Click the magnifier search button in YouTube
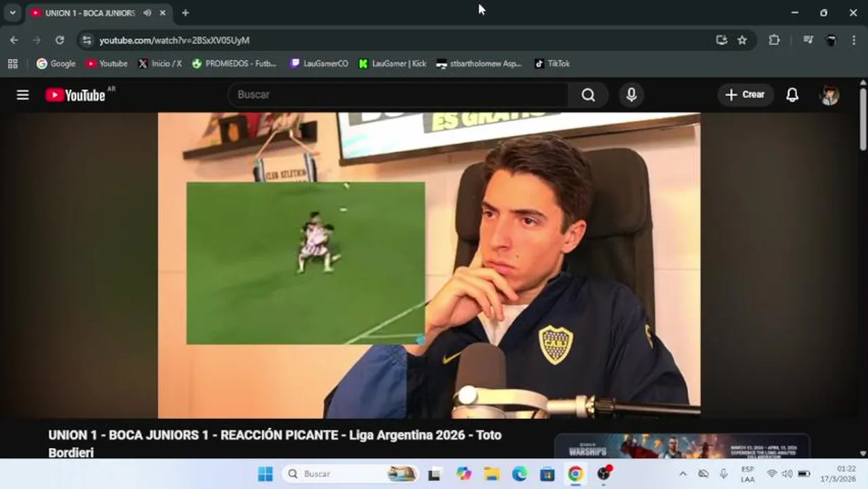Screen dimensions: 868x489 pos(588,94)
